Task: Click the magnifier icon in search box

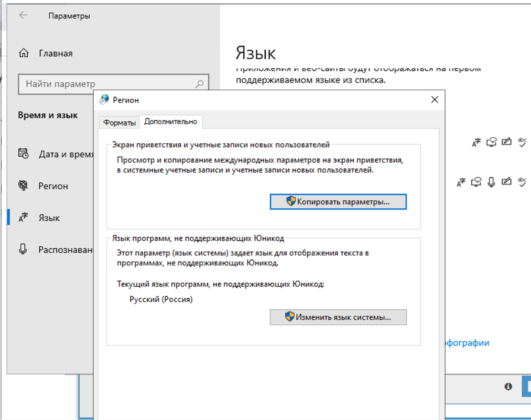Action: pyautogui.click(x=199, y=84)
